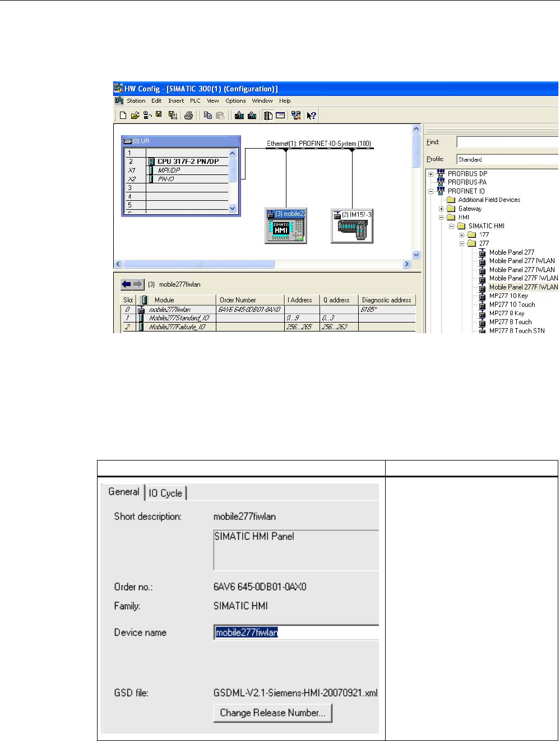This screenshot has width=560, height=741.
Task: Click the context Help arrow icon
Action: (312, 116)
